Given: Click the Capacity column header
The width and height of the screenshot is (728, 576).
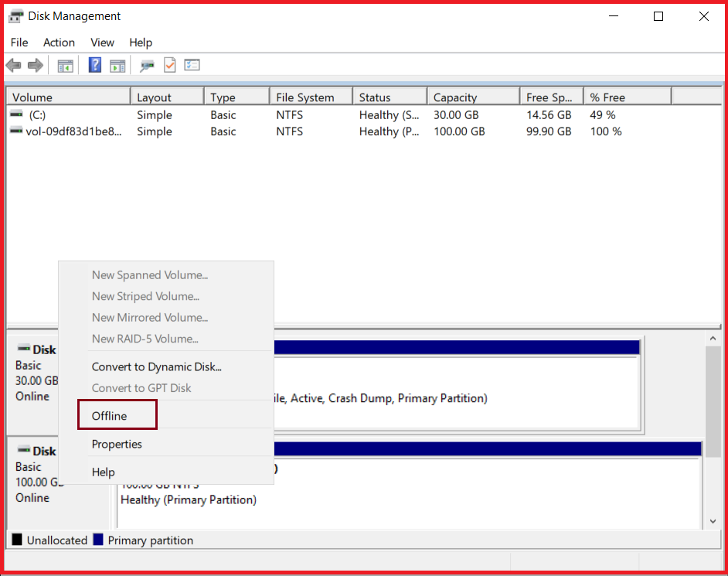Looking at the screenshot, I should pos(472,96).
